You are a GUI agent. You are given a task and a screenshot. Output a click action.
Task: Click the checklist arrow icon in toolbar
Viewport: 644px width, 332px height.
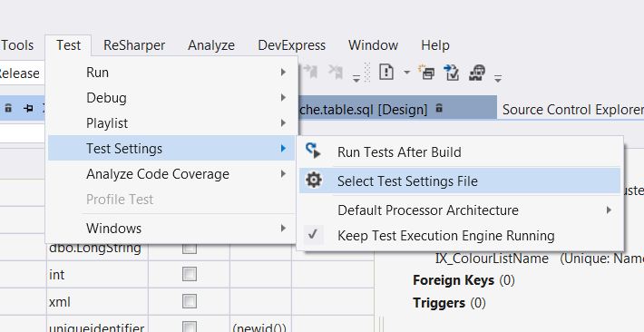pos(452,73)
